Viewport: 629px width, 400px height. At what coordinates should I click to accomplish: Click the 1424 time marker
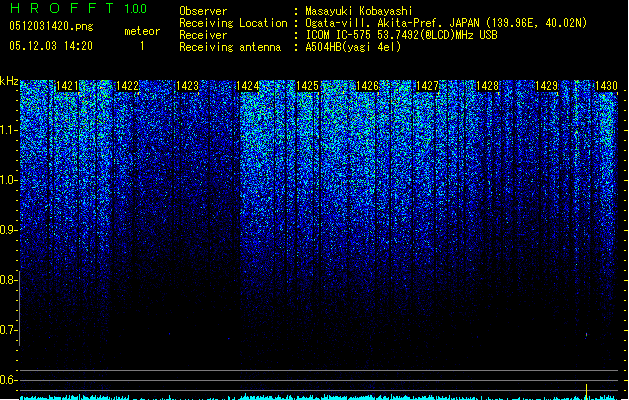[x=248, y=86]
